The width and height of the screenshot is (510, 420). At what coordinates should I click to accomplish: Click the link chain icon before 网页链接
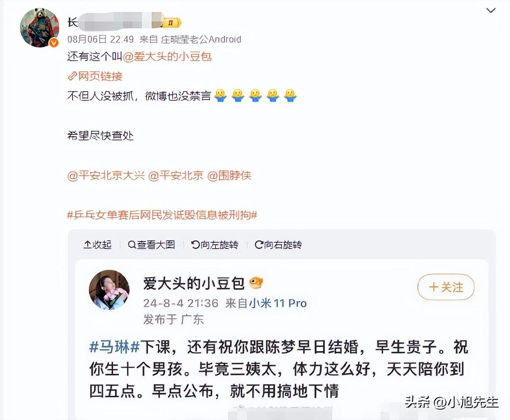tap(72, 76)
